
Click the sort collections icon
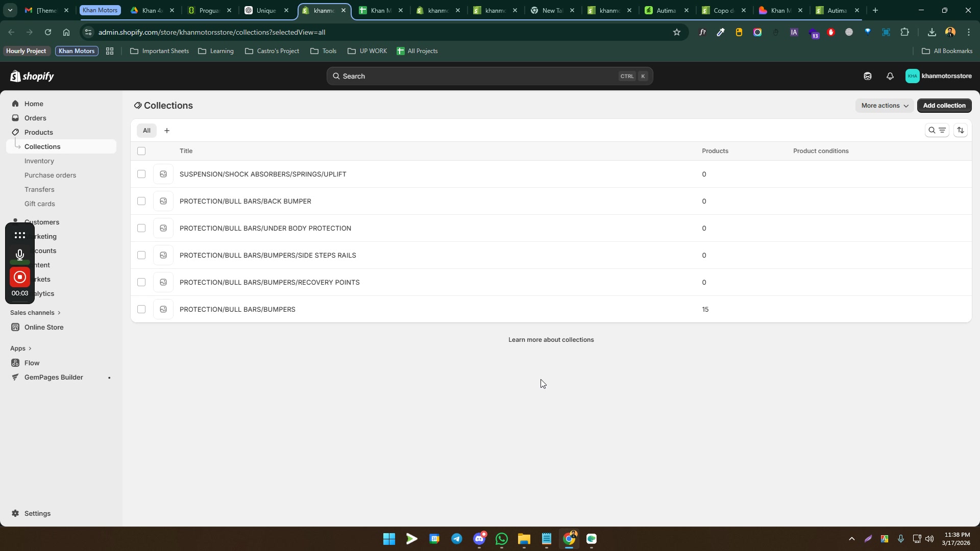[961, 130]
